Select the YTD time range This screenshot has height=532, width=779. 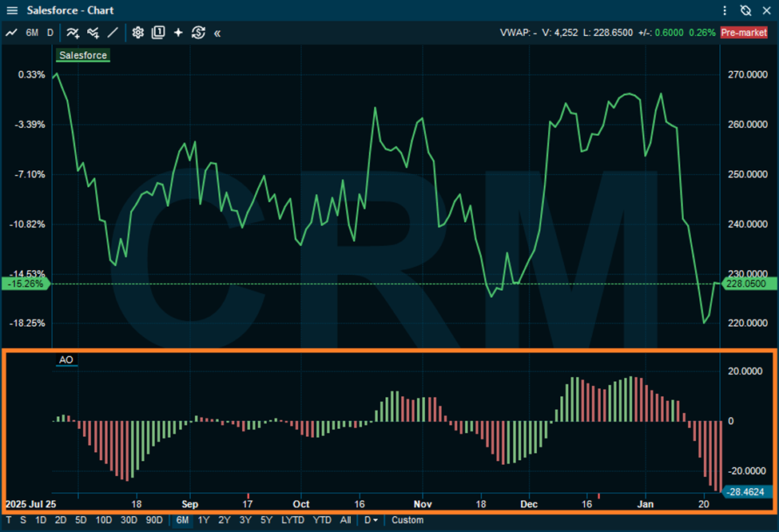pyautogui.click(x=322, y=521)
